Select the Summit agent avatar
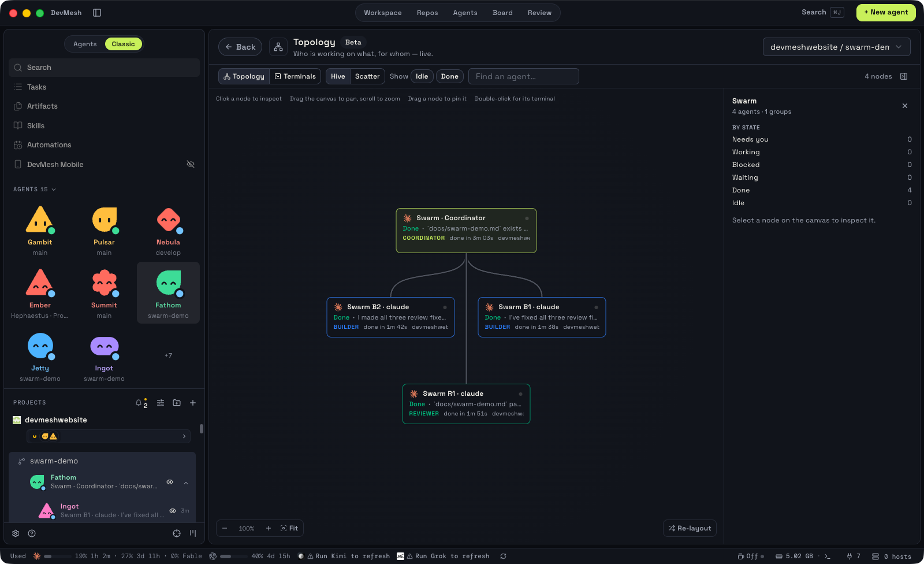Image resolution: width=924 pixels, height=564 pixels. [x=104, y=283]
